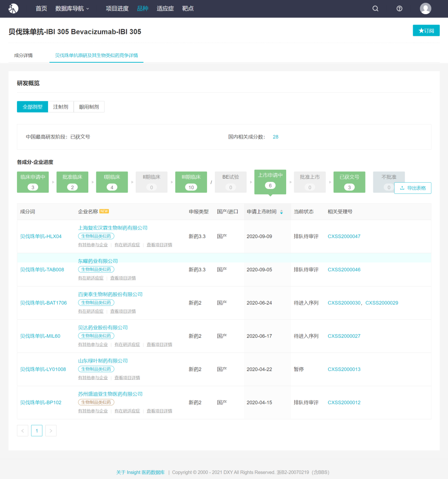Open application number CXSS2000012
448x479 pixels.
point(344,403)
